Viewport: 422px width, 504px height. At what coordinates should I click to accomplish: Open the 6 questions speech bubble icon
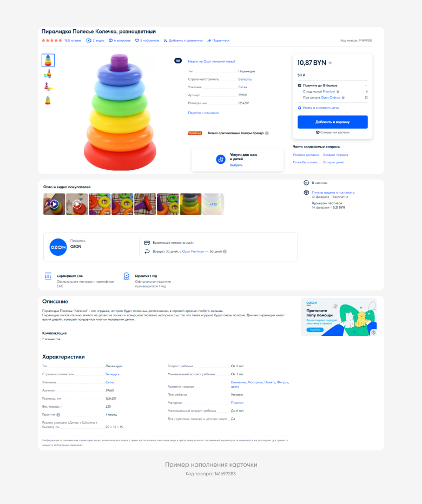(111, 41)
